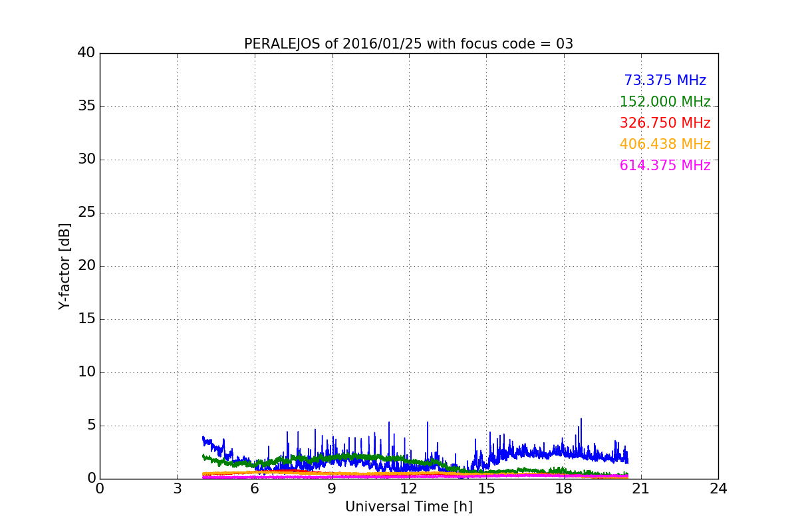798x532 pixels.
Task: Click the y-axis tick label 35
Action: pos(86,106)
